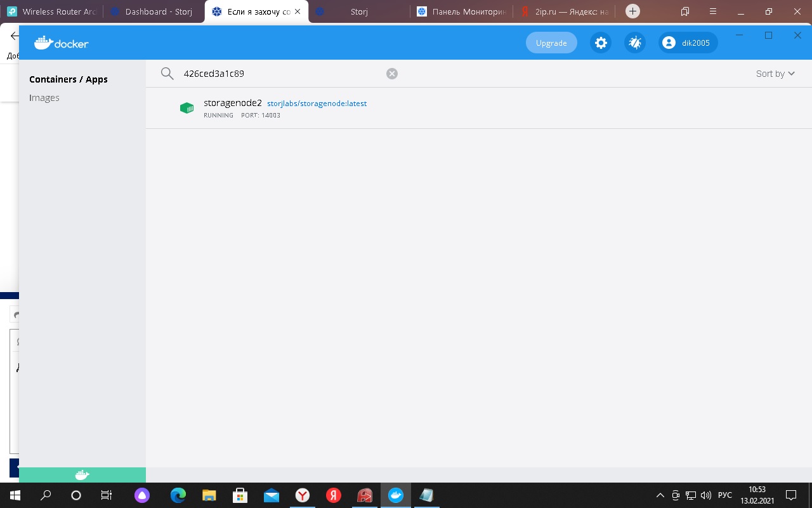Image resolution: width=812 pixels, height=508 pixels.
Task: Click the Upgrade button
Action: tap(551, 43)
